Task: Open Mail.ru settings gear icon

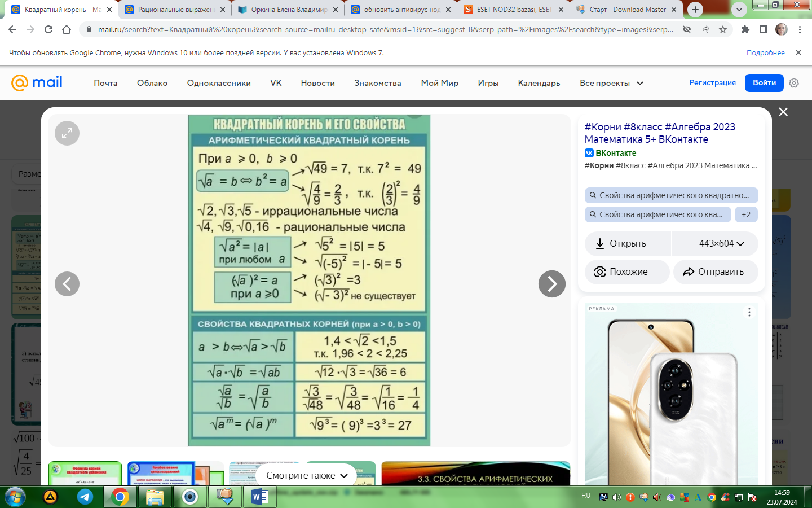Action: tap(794, 83)
